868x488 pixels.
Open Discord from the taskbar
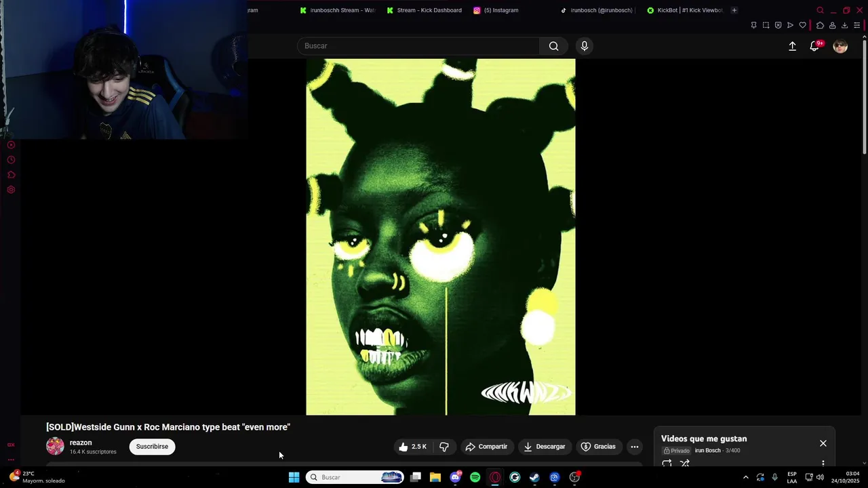[x=455, y=477]
